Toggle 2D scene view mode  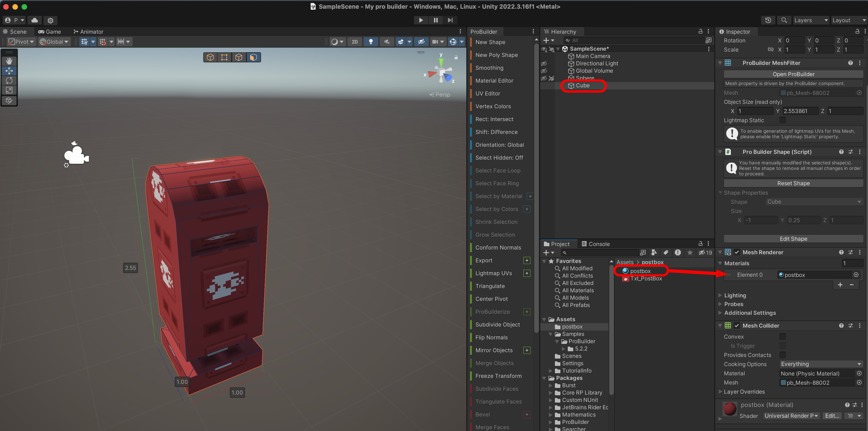(x=354, y=42)
